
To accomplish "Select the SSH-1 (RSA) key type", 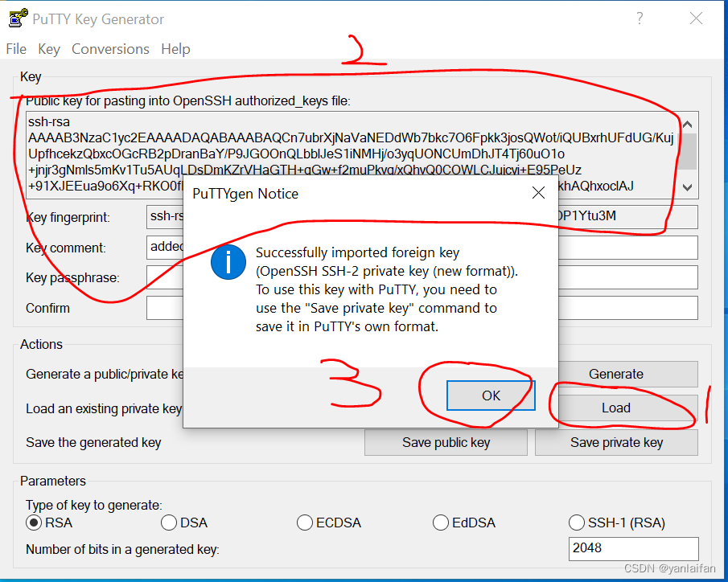I will [577, 523].
